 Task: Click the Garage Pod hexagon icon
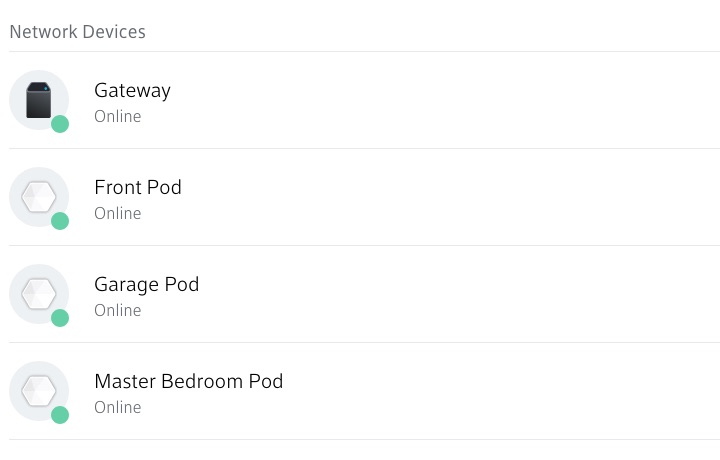pos(38,294)
